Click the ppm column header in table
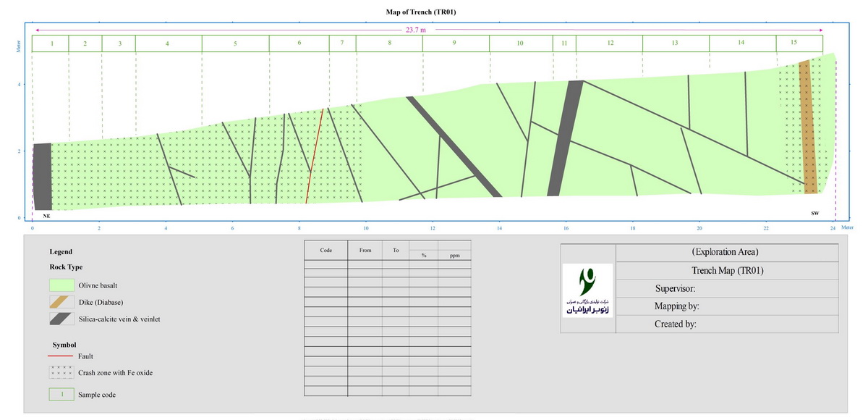This screenshot has width=868, height=420. [x=454, y=255]
